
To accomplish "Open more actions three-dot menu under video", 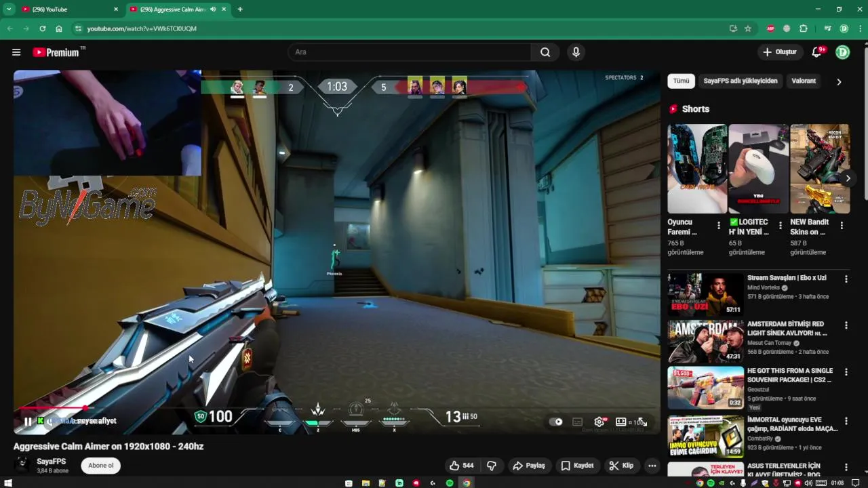I will click(x=652, y=466).
